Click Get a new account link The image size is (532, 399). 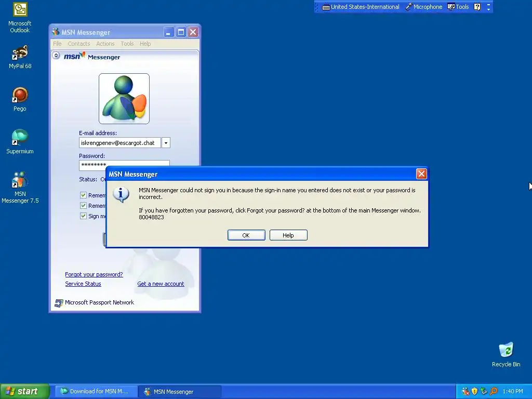point(161,284)
